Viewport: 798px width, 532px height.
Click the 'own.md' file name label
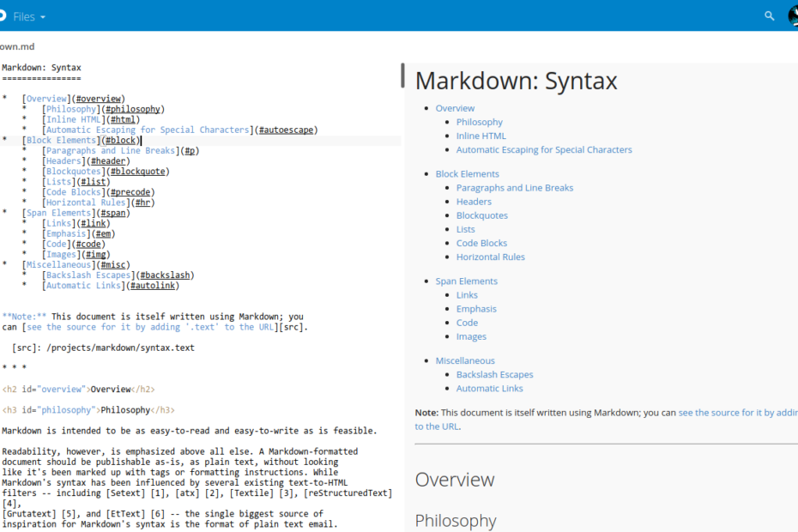[x=17, y=47]
